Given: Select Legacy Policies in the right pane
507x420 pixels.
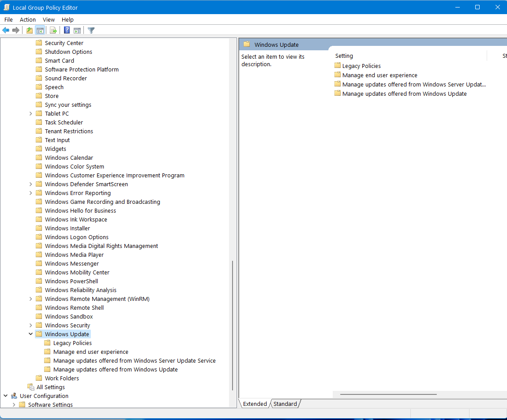Looking at the screenshot, I should tap(361, 66).
